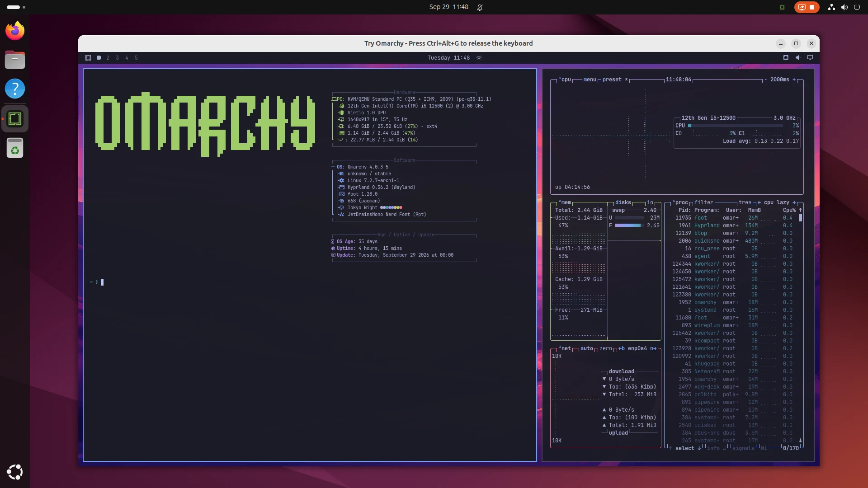The image size is (868, 488).
Task: Select the btop process row
Action: tap(733, 233)
